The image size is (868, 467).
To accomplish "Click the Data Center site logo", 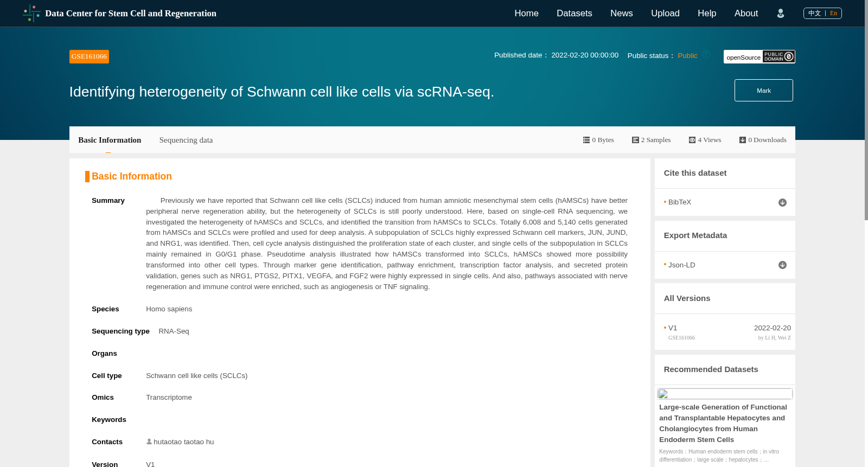I will pyautogui.click(x=31, y=13).
